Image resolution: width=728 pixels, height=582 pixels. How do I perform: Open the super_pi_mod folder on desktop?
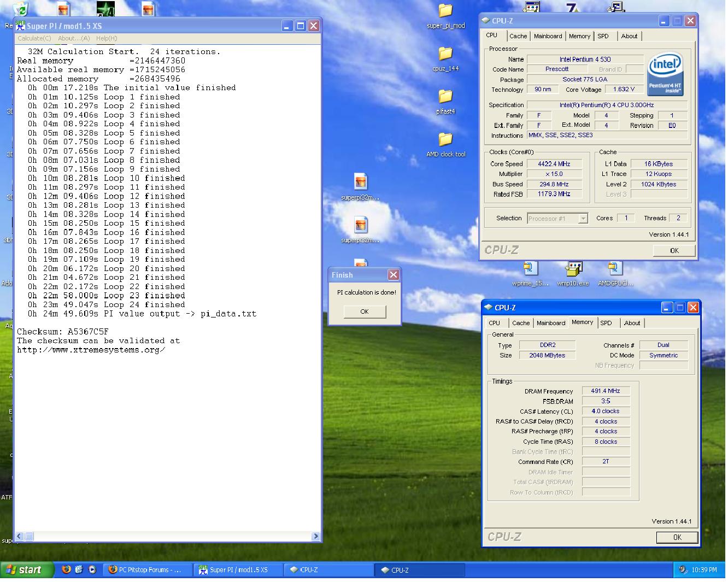click(x=445, y=15)
